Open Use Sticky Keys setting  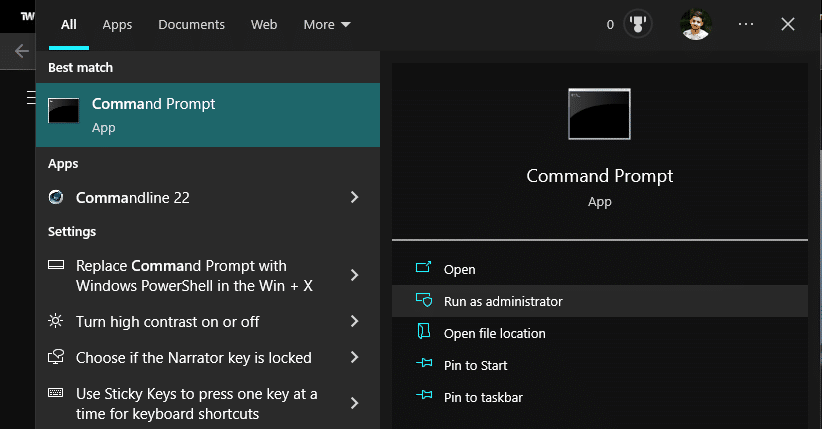(x=208, y=403)
